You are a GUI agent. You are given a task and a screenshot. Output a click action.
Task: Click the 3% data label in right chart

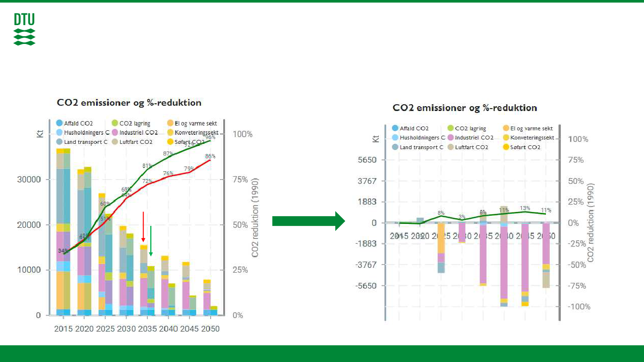462,217
